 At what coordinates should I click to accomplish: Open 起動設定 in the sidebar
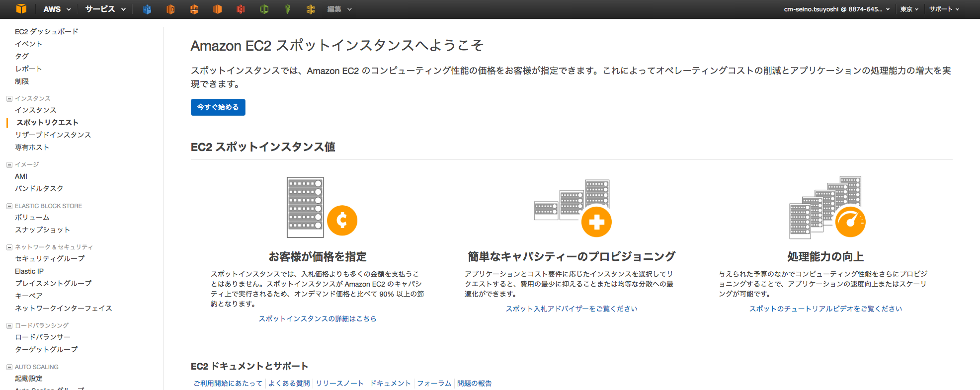[x=29, y=378]
